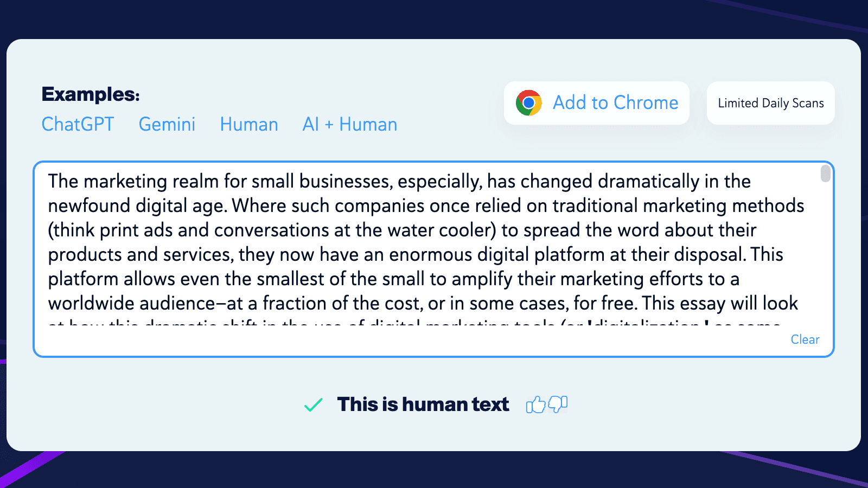The width and height of the screenshot is (868, 488).
Task: Select the ChatGPT example
Action: [x=78, y=124]
